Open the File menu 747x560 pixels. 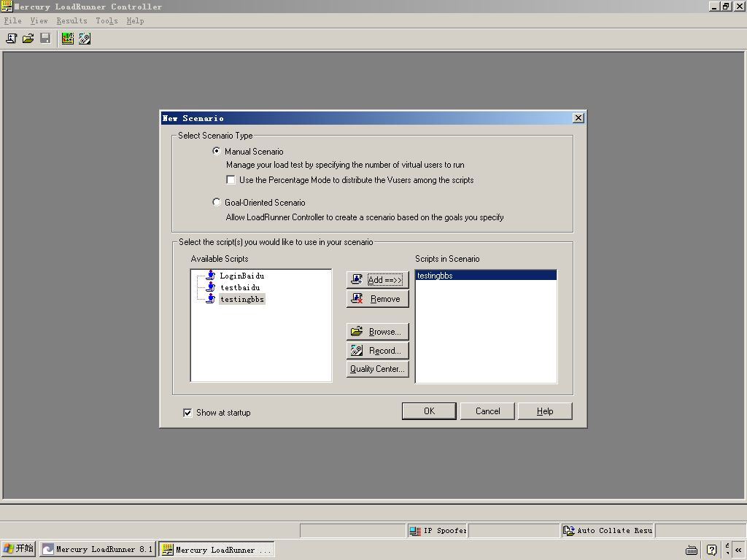(x=13, y=20)
